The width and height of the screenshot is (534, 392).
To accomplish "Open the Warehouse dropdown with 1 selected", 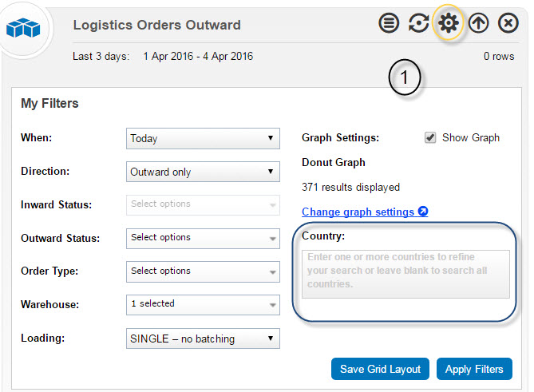I will [x=203, y=305].
